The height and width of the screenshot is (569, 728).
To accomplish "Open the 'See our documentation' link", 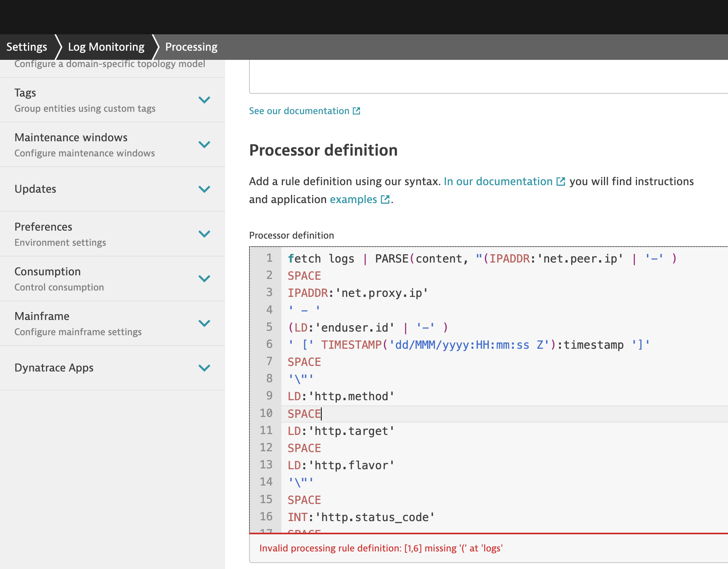I will [299, 111].
